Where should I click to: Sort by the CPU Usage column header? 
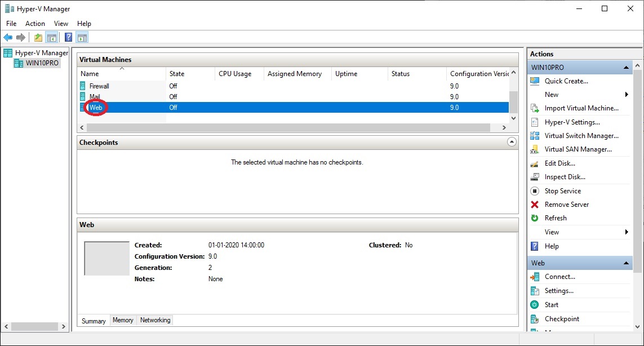(x=239, y=74)
